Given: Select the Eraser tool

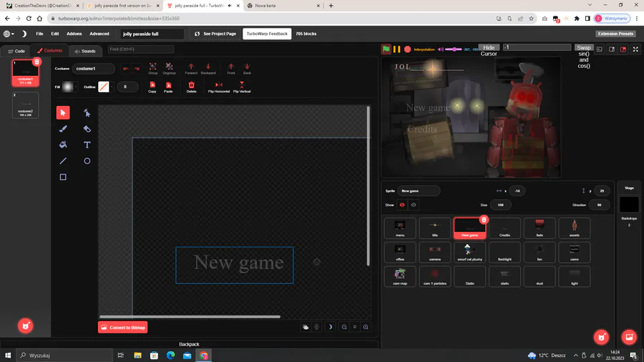Looking at the screenshot, I should point(87,129).
